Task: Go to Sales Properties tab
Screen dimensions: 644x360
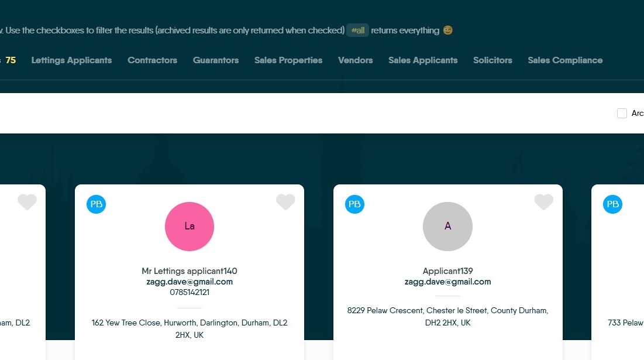Action: pyautogui.click(x=288, y=60)
